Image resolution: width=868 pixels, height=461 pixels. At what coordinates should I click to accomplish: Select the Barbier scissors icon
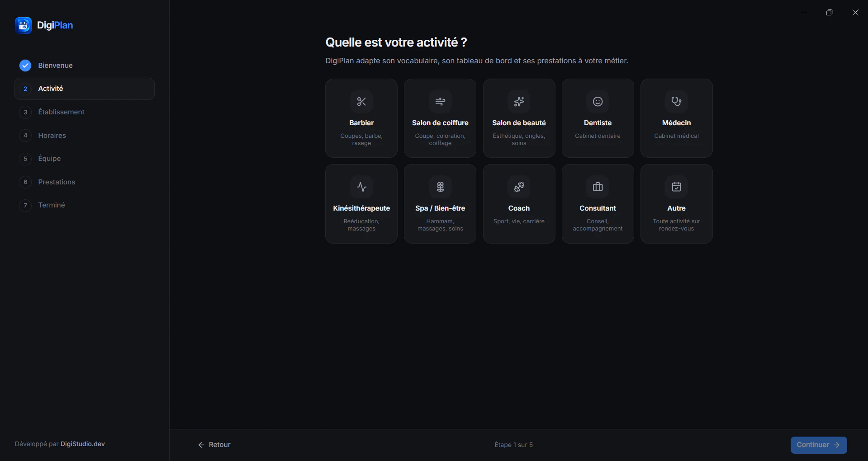pos(361,102)
